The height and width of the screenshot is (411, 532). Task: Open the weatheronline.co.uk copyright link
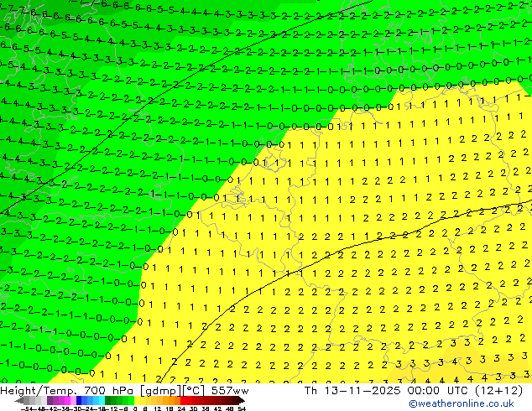point(461,403)
